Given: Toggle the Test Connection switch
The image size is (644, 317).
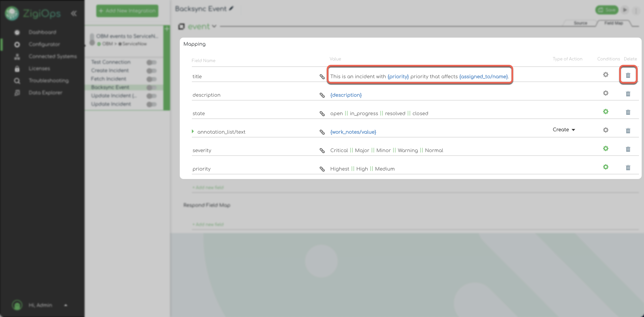Looking at the screenshot, I should click(x=151, y=62).
